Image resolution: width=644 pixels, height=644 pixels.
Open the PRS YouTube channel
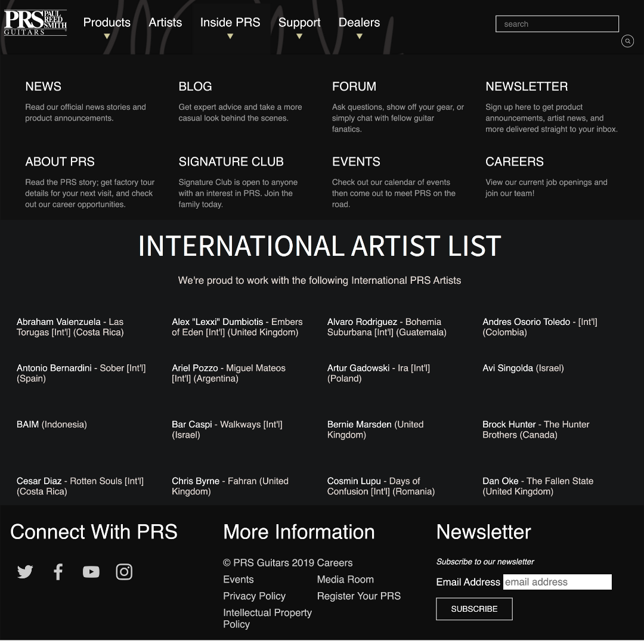[91, 572]
